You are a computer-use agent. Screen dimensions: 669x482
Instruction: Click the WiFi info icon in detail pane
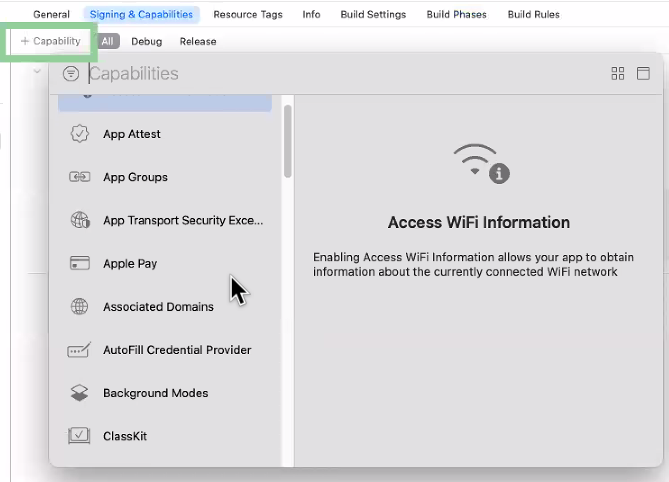(x=481, y=164)
